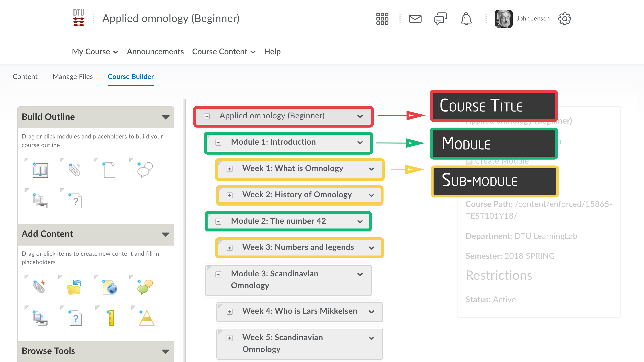Open the notifications bell icon
Viewport: 644px width, 362px height.
(466, 19)
